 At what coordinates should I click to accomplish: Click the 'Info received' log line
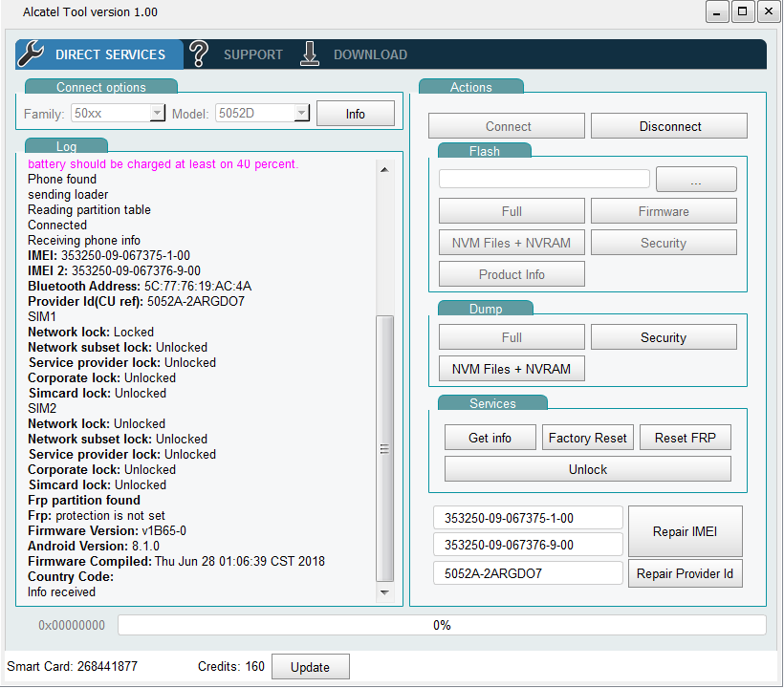pos(61,591)
